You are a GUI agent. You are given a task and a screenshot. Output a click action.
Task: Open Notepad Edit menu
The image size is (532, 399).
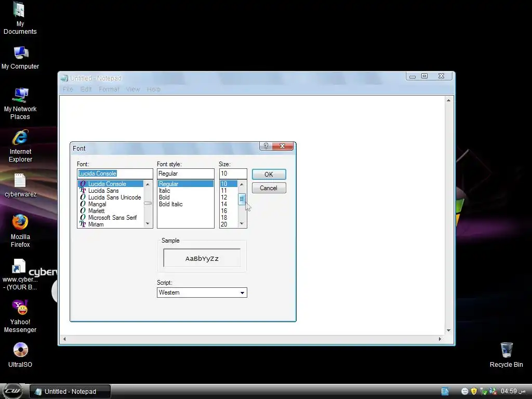[x=86, y=89]
